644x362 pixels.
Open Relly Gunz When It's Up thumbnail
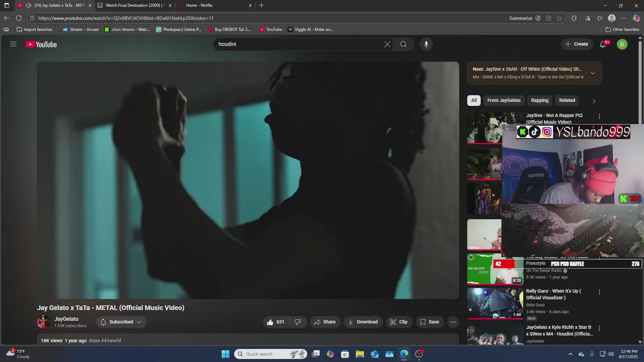(495, 303)
